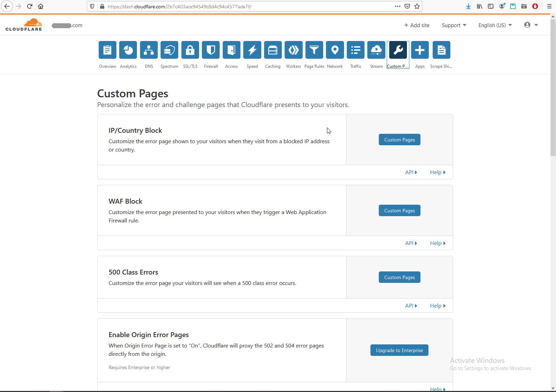The height and width of the screenshot is (392, 556).
Task: Open the Overview section icon
Action: 107,50
